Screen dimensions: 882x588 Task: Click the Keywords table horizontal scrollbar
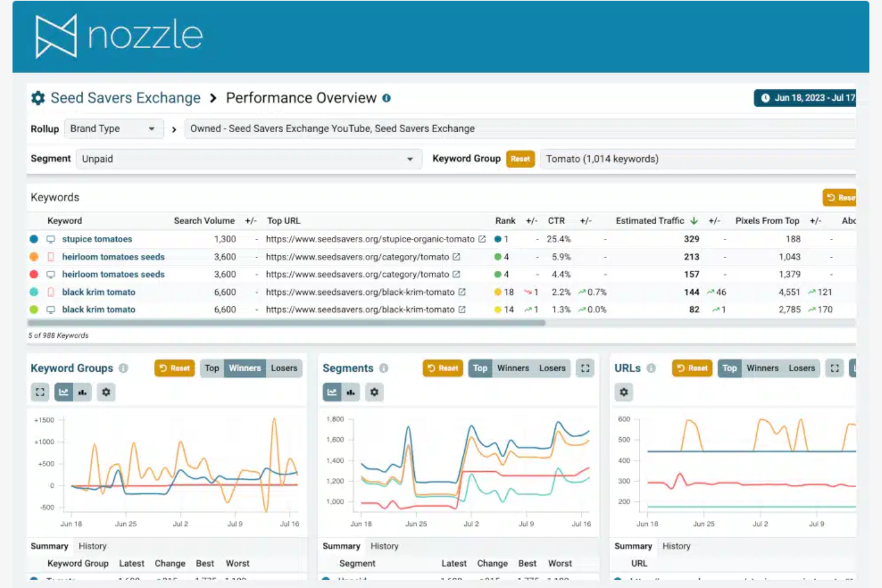click(x=287, y=323)
